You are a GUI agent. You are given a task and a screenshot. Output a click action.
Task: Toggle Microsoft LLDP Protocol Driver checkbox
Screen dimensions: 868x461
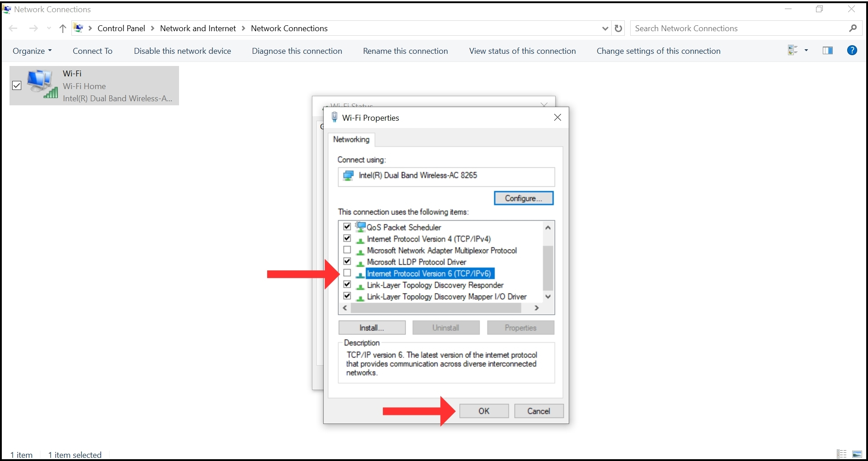point(347,261)
